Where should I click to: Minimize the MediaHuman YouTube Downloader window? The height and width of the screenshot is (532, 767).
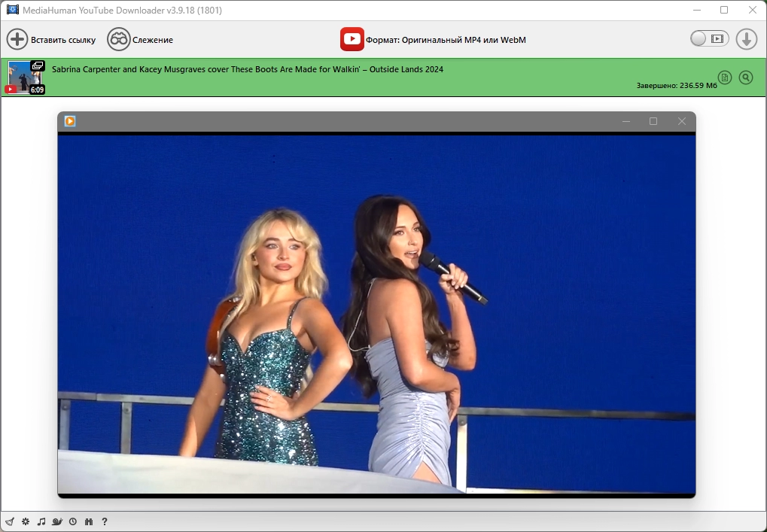coord(697,10)
